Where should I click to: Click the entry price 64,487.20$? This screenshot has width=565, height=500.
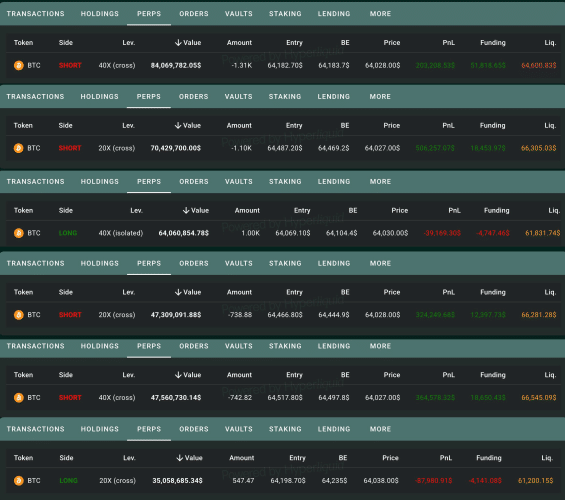[x=285, y=148]
